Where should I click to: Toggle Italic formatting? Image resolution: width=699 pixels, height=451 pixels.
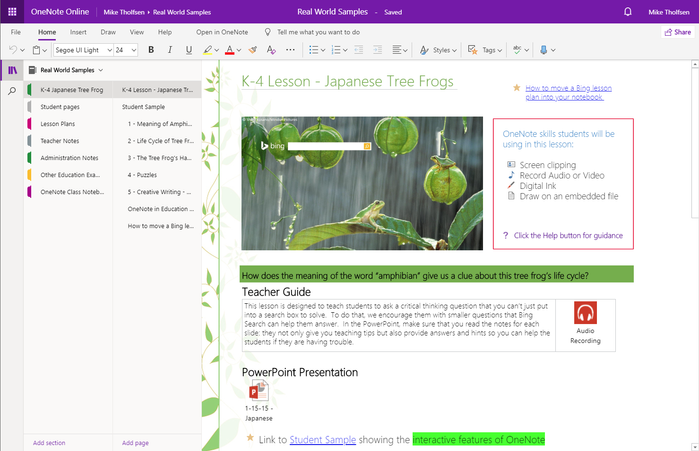[170, 50]
